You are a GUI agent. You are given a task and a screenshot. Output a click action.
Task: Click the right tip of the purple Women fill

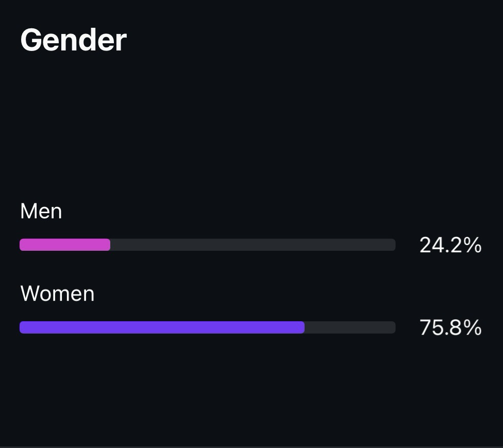302,328
